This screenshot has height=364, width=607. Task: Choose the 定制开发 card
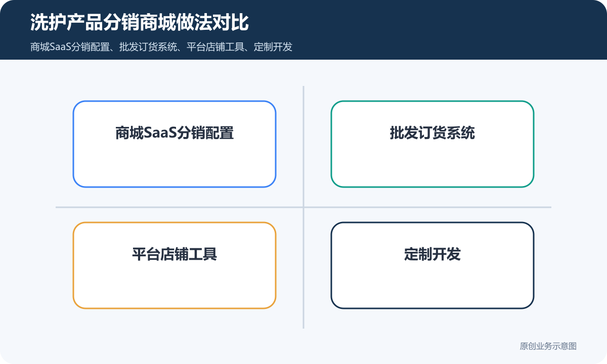coord(432,265)
